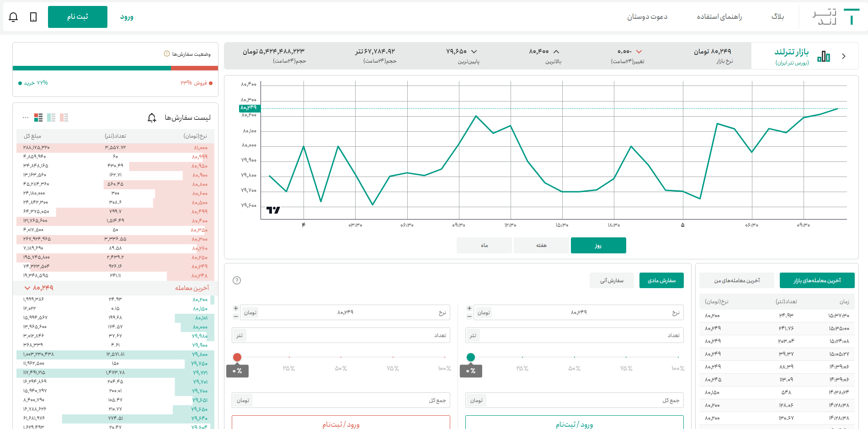Click the order-status info icon

coord(167,54)
